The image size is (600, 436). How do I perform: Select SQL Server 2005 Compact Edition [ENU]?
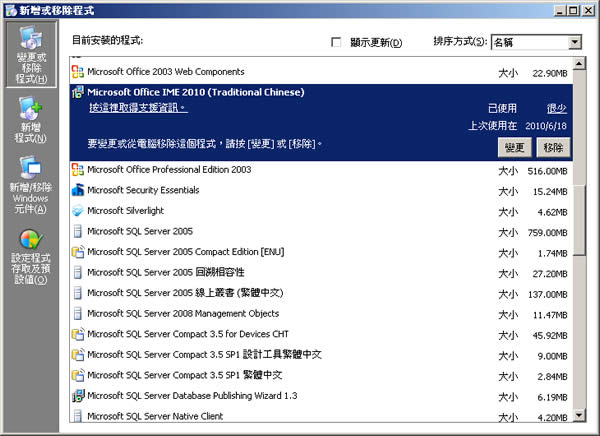pyautogui.click(x=186, y=252)
